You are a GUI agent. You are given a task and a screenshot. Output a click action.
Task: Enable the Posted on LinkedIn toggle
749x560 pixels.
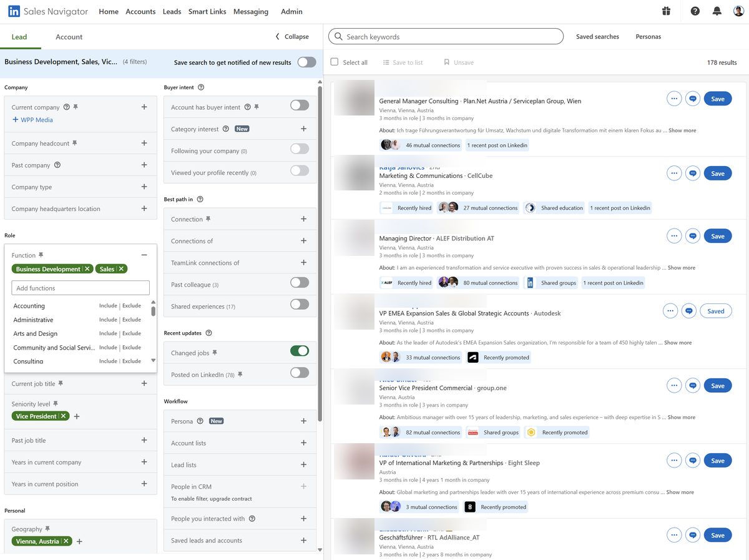pos(300,373)
